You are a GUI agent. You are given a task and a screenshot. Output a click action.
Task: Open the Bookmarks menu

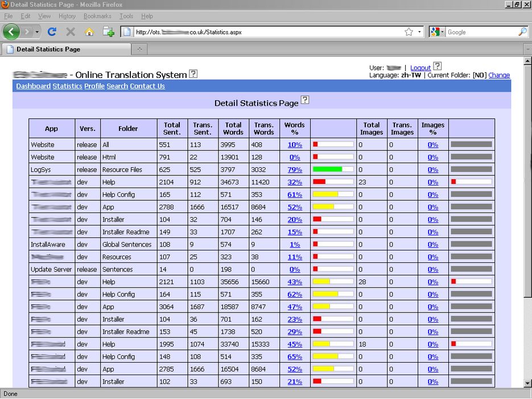click(x=97, y=16)
